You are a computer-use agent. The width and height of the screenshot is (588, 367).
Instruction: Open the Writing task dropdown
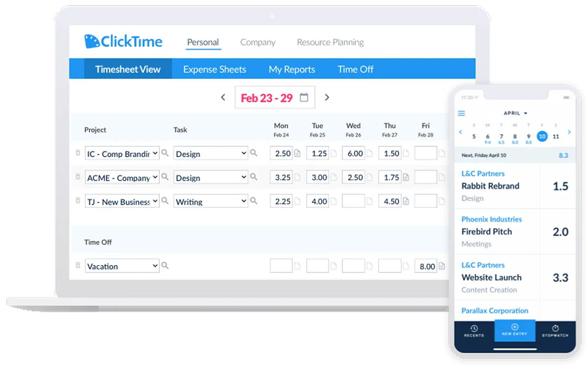click(x=211, y=201)
